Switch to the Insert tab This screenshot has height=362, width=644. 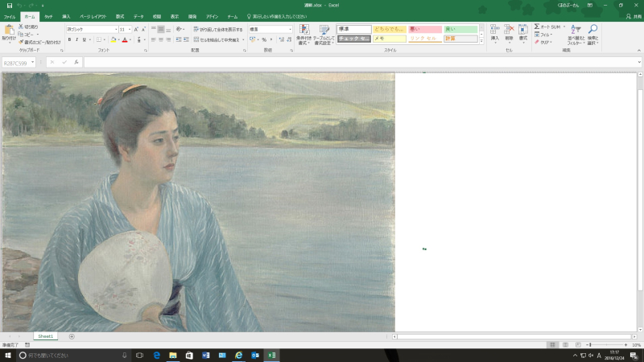66,17
